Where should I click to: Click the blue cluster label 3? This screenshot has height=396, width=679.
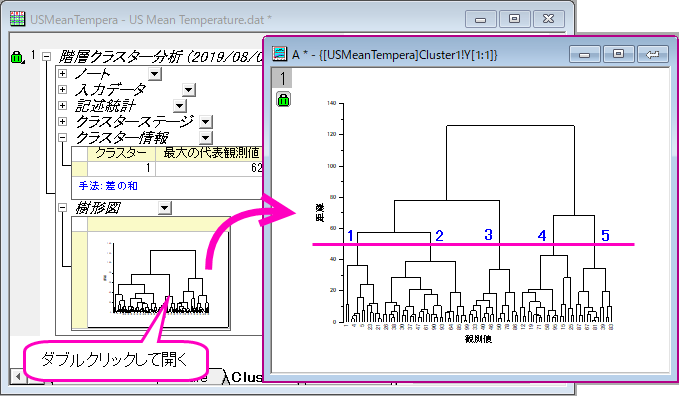click(x=488, y=235)
